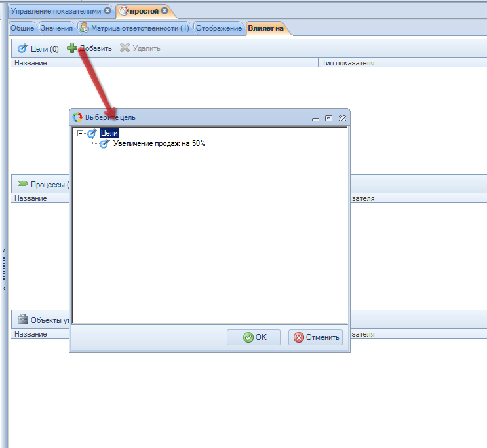The image size is (487, 448).
Task: Close the простой tab using its X
Action: click(x=165, y=10)
